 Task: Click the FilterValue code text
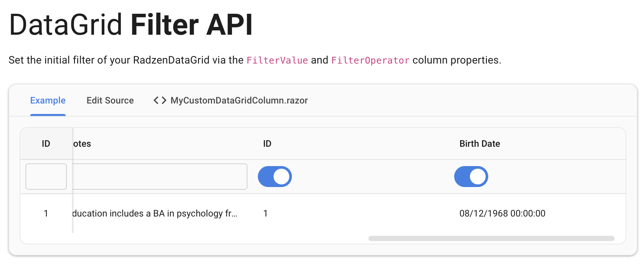click(277, 60)
